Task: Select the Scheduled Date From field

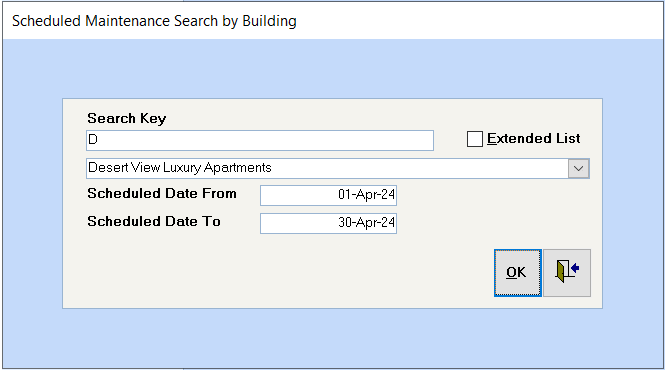Action: (x=328, y=195)
